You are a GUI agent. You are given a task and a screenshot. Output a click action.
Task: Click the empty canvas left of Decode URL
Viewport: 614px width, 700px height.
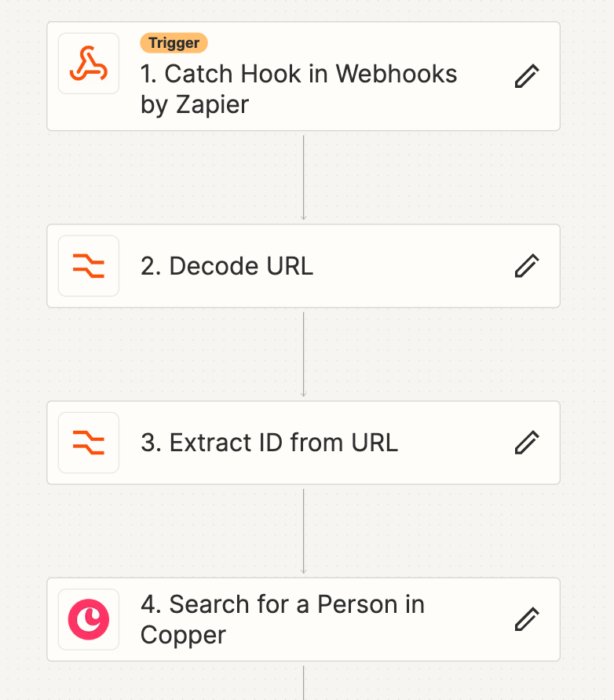[23, 266]
